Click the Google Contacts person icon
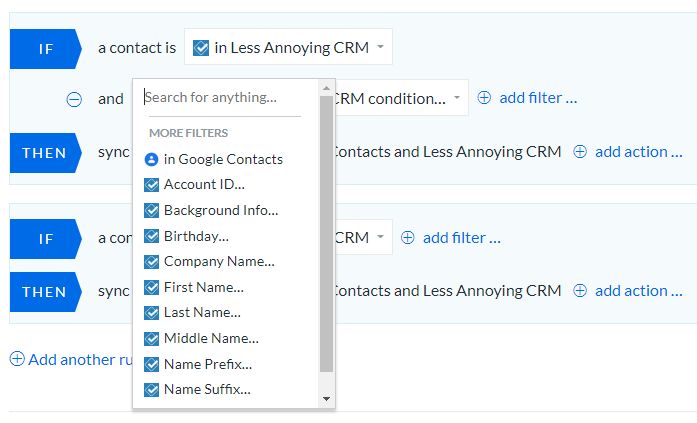 tap(152, 160)
